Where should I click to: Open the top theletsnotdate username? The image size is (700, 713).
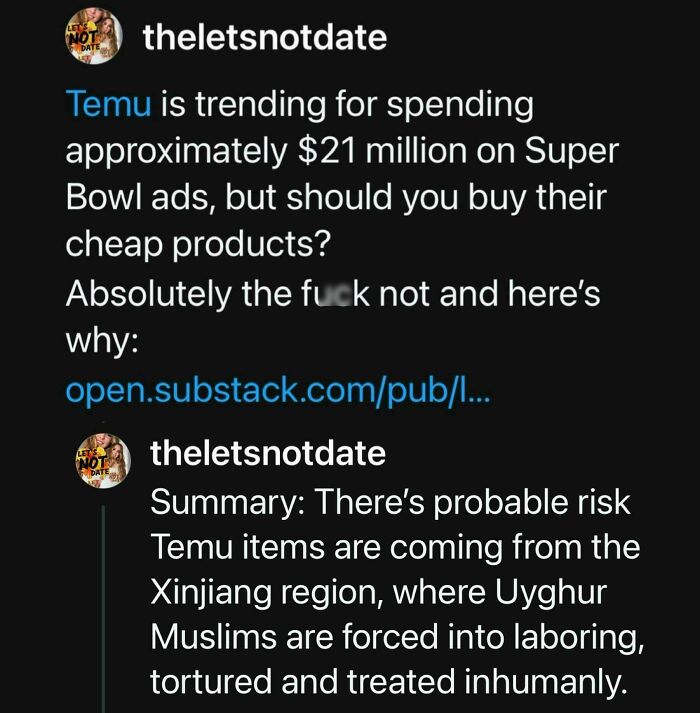[x=264, y=39]
